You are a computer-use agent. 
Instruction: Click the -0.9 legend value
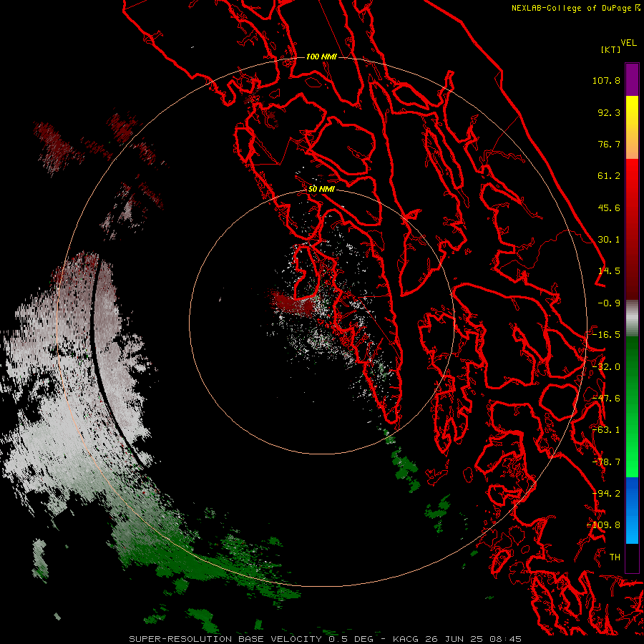pos(609,303)
